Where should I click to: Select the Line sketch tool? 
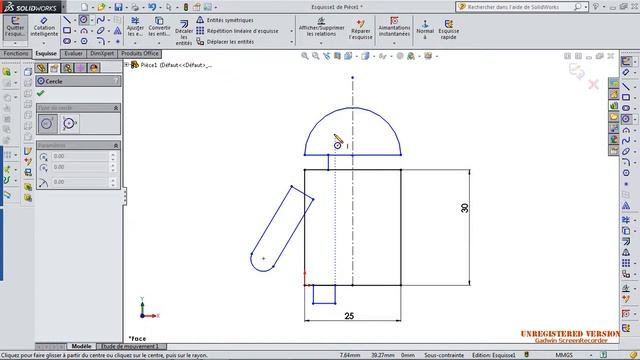point(67,20)
